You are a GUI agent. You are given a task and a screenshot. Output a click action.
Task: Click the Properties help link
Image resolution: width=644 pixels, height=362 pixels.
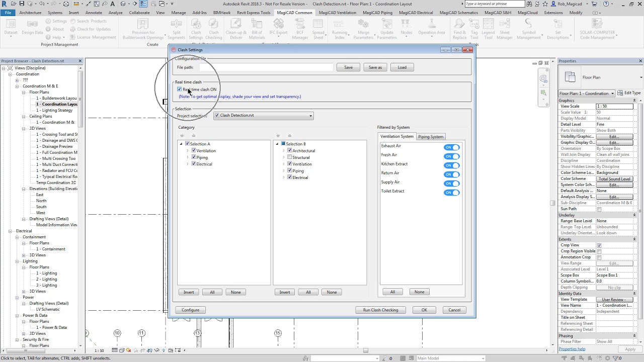pyautogui.click(x=572, y=349)
